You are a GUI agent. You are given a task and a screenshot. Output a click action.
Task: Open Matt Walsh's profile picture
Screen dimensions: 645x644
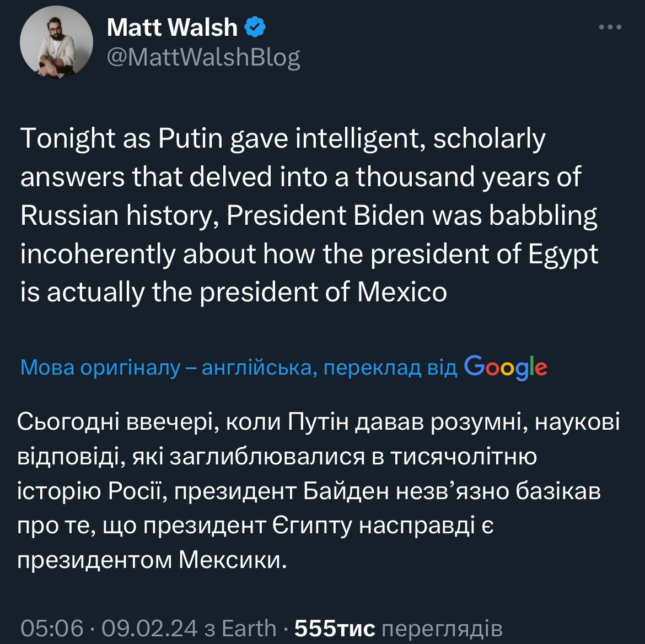(x=56, y=42)
